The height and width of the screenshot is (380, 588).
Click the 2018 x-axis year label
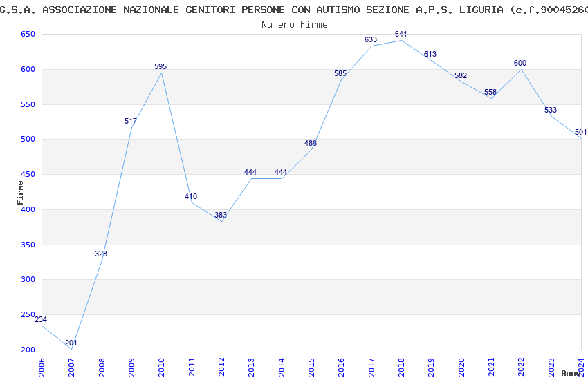click(x=401, y=367)
